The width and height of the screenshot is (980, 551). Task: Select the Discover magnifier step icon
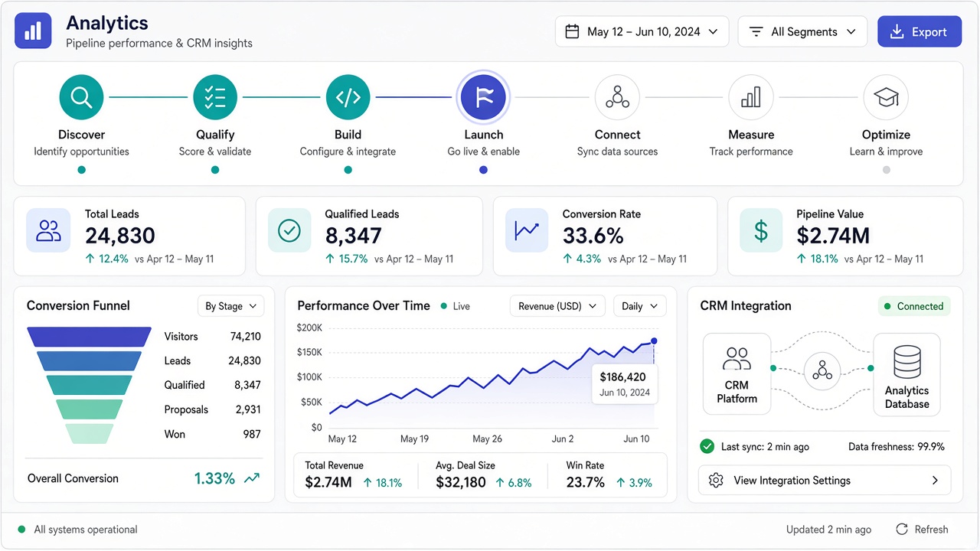pyautogui.click(x=81, y=97)
